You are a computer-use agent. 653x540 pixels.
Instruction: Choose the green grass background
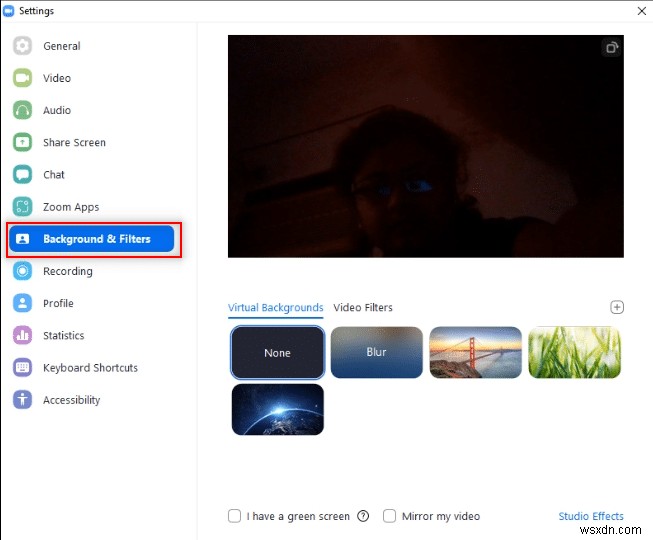574,352
